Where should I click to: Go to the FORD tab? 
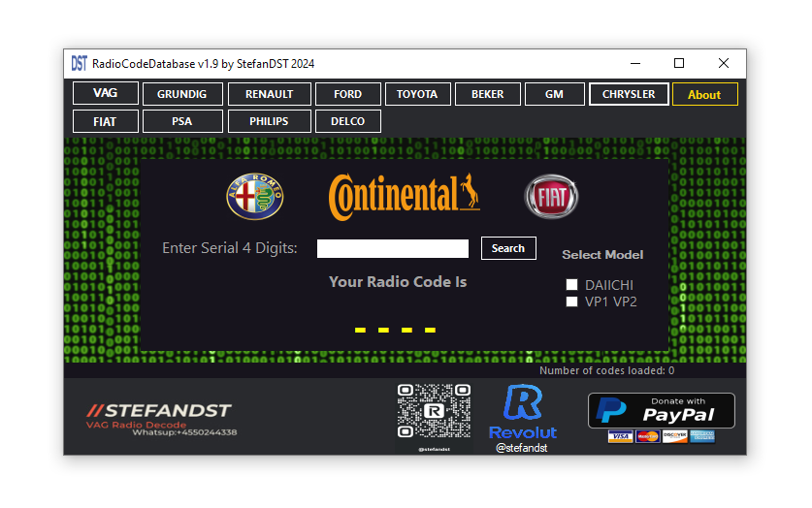tap(348, 94)
